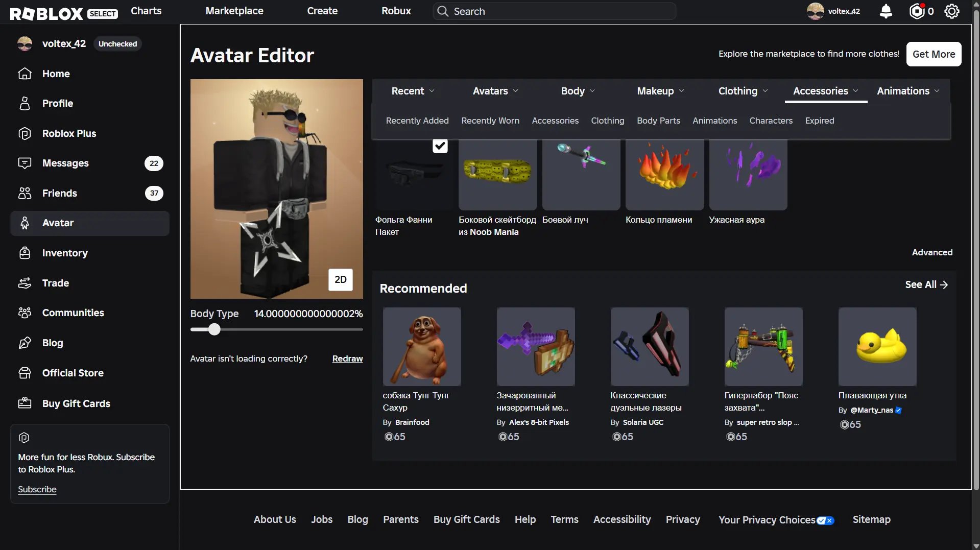Open Зачарованный низерритный item thumbnail
This screenshot has width=980, height=550.
(536, 347)
